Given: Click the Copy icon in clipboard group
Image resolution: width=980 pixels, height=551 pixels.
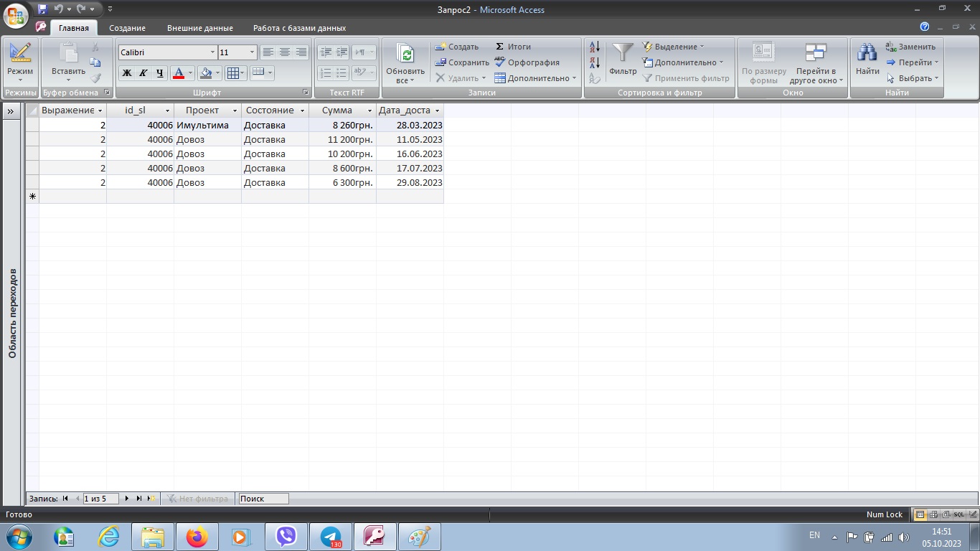Looking at the screenshot, I should (95, 62).
